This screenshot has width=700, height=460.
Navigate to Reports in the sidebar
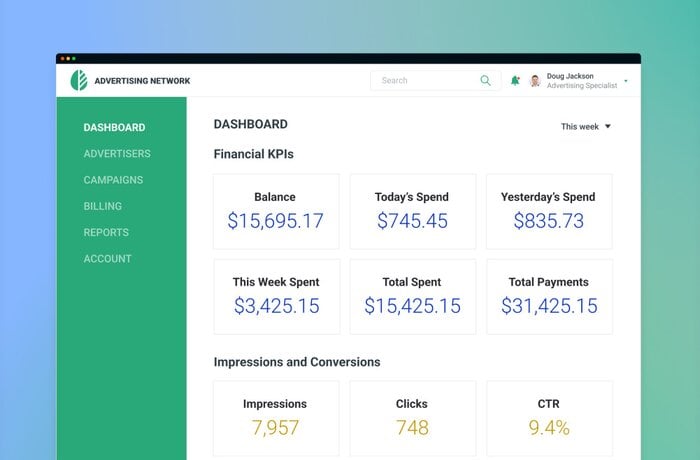pos(106,233)
